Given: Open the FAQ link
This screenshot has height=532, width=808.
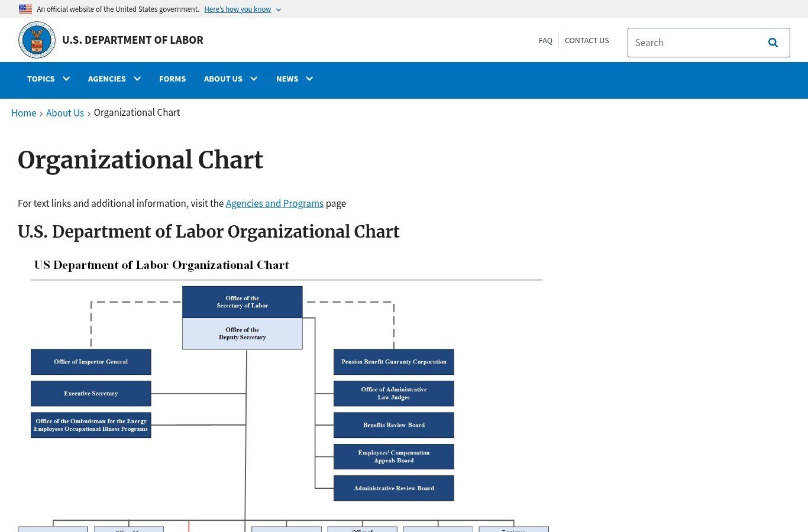Looking at the screenshot, I should pos(545,40).
